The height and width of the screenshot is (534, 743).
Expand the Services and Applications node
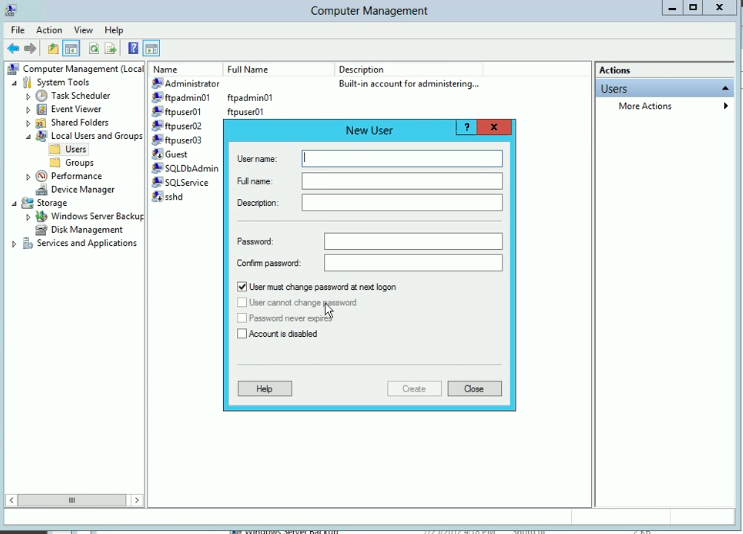(14, 244)
